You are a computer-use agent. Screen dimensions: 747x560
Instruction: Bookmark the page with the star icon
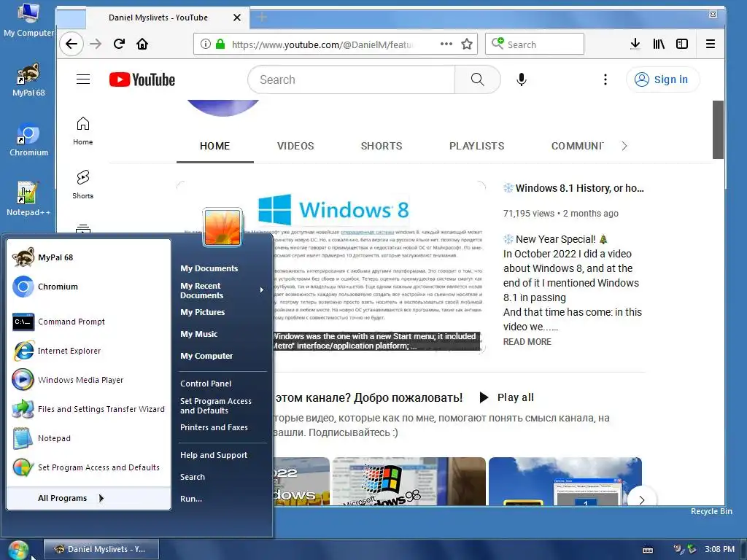(x=467, y=44)
